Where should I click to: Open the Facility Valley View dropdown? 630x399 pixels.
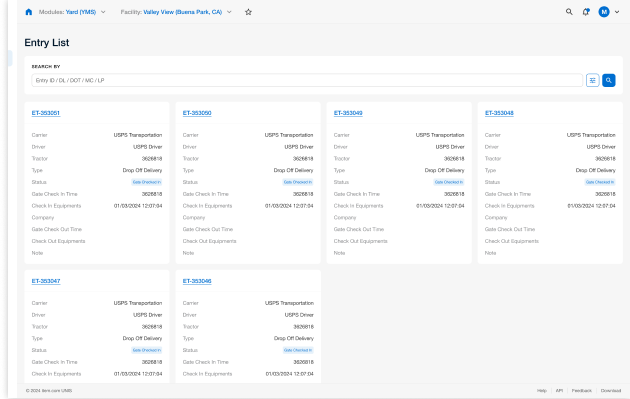coord(176,12)
